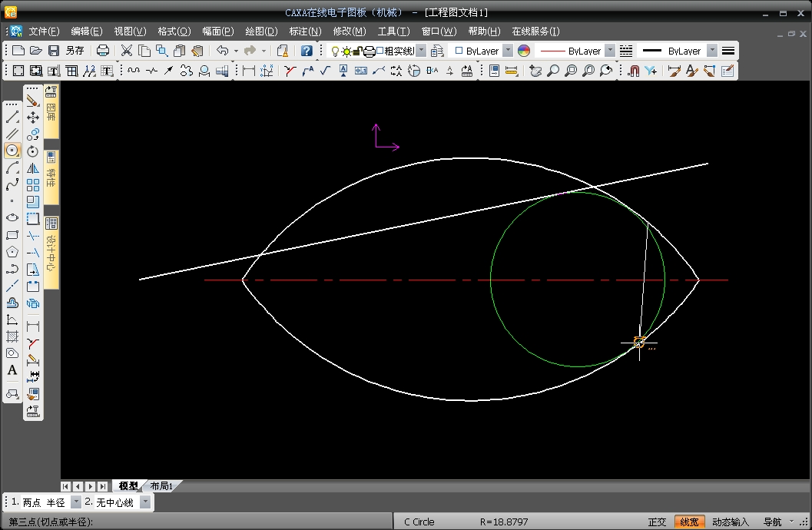The width and height of the screenshot is (812, 530).
Task: Click the Save icon in toolbar
Action: pos(54,51)
